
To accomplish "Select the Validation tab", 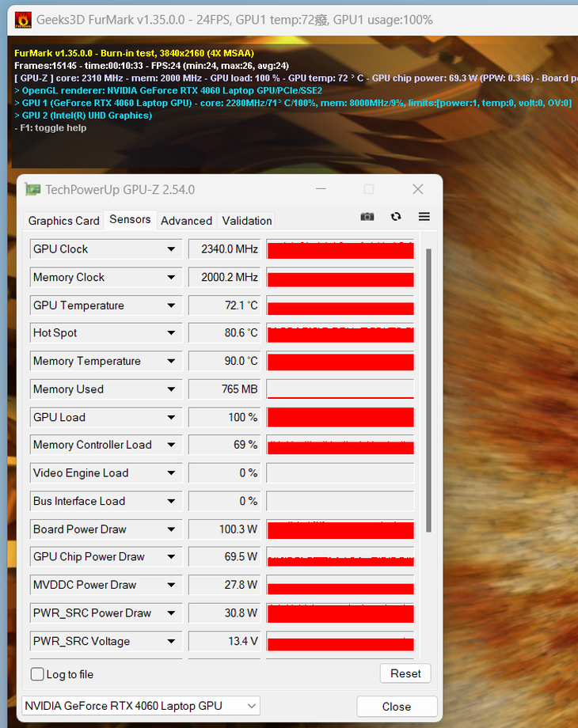I will (247, 221).
